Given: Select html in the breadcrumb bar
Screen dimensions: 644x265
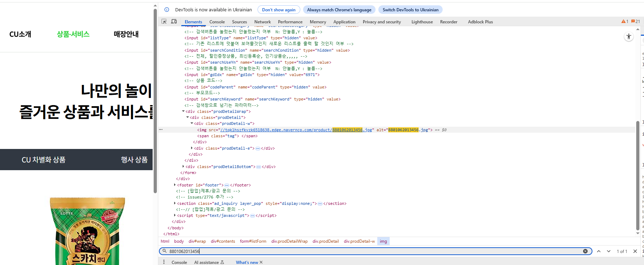Looking at the screenshot, I should [165, 241].
